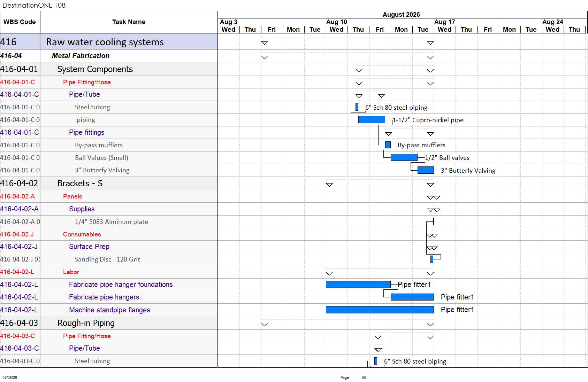Click the WBS cell of the Panels row
Screen dimensions: 588x382
pyautogui.click(x=20, y=196)
